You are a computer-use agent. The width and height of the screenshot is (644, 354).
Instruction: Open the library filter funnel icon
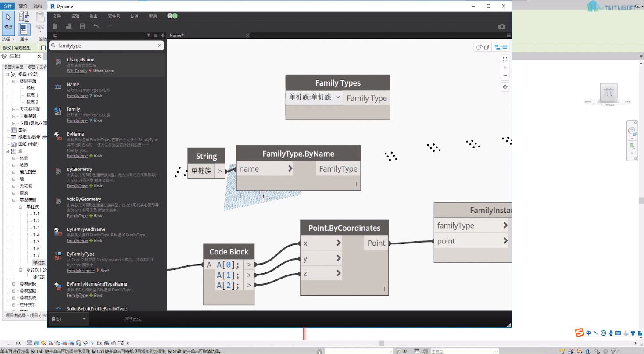pyautogui.click(x=149, y=36)
